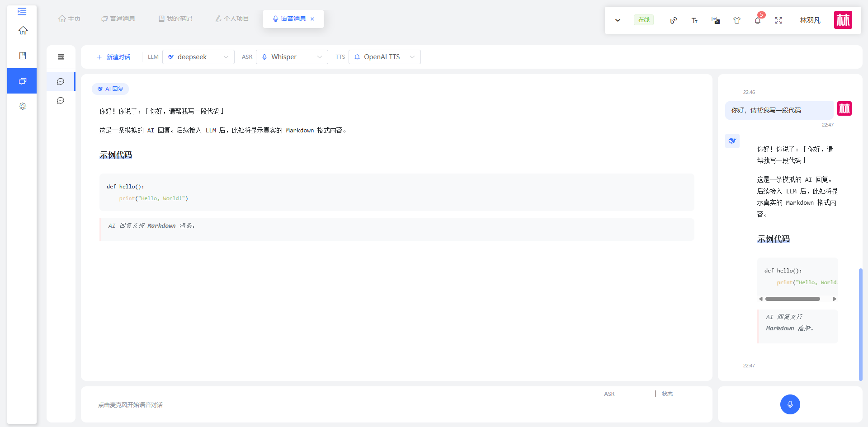Viewport: 868px width, 427px height.
Task: Toggle the 在线 online status tag
Action: point(644,20)
